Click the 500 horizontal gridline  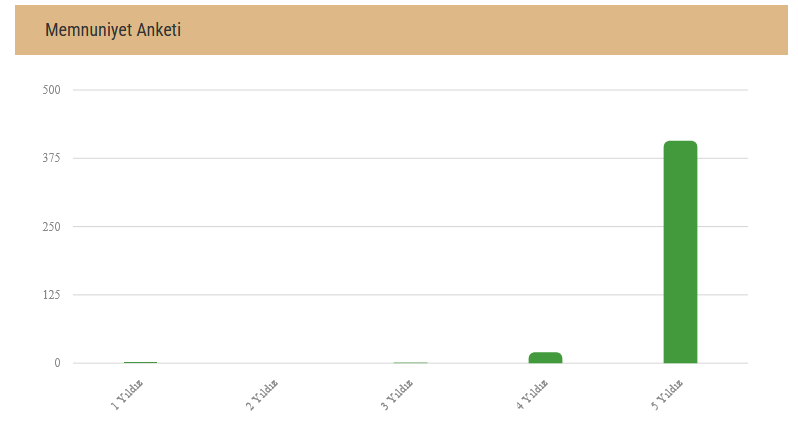[410, 90]
